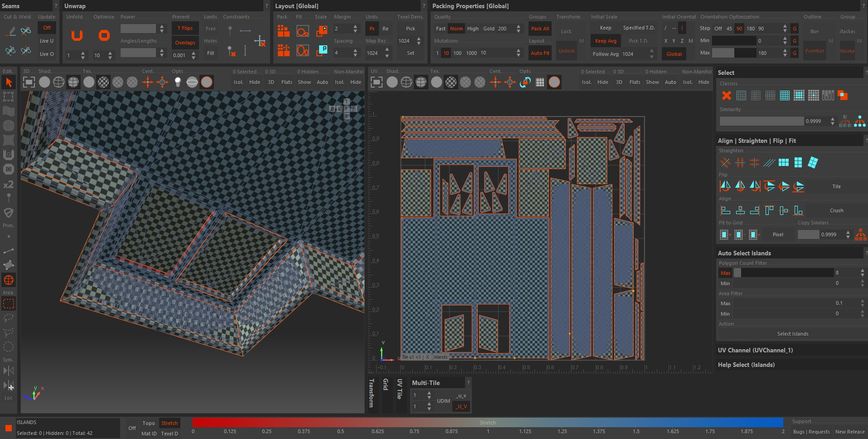Click the light bulb option in 3D view

[x=178, y=82]
